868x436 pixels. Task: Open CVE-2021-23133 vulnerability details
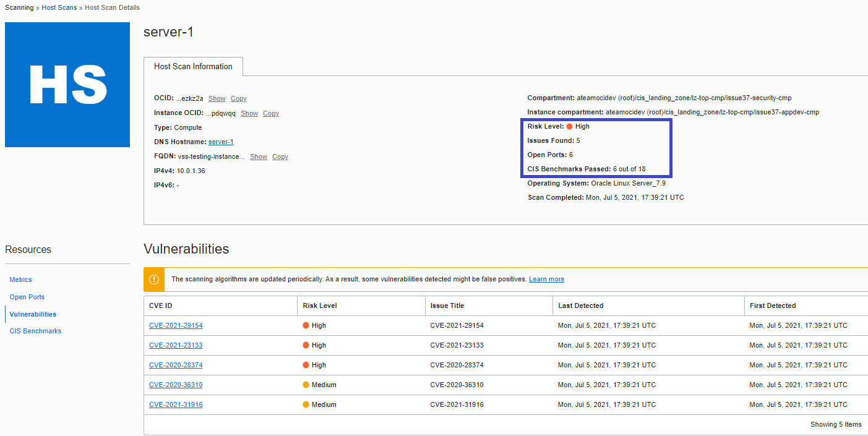coord(176,345)
